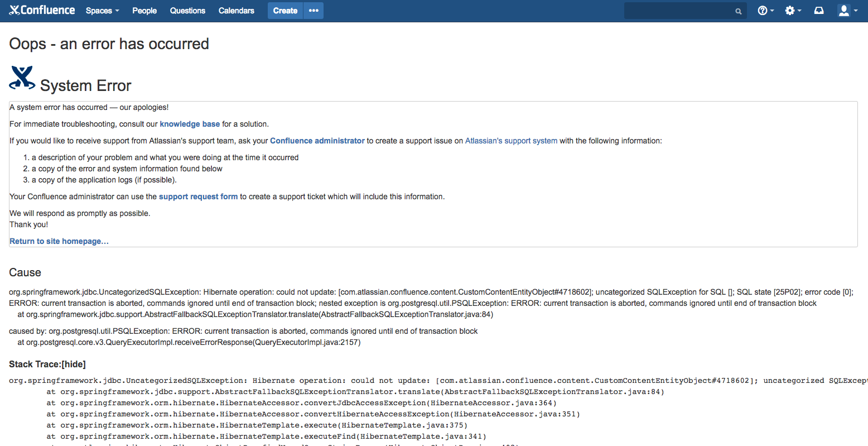The width and height of the screenshot is (868, 446).
Task: Click the ellipsis create-from-template button
Action: tap(314, 11)
